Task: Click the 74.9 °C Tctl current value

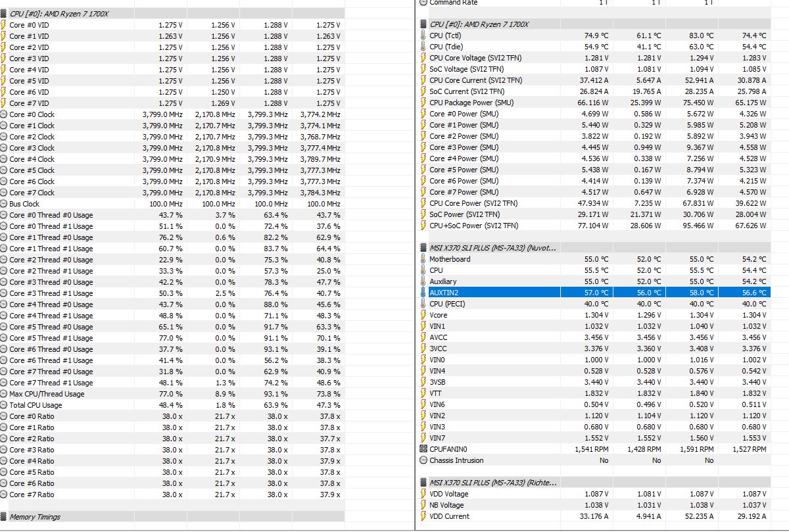Action: 596,36
